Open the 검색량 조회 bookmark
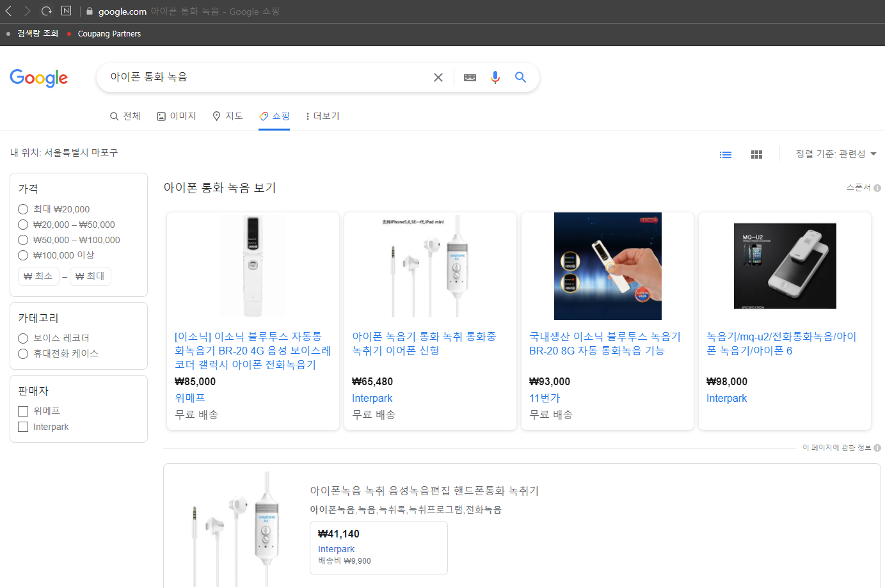 tap(38, 34)
